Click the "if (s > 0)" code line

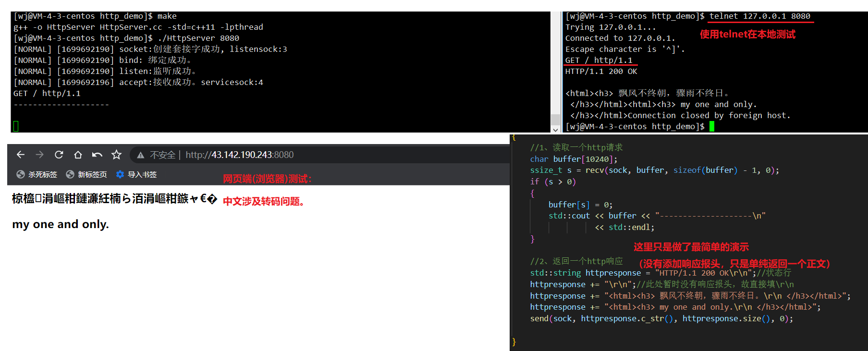point(553,182)
